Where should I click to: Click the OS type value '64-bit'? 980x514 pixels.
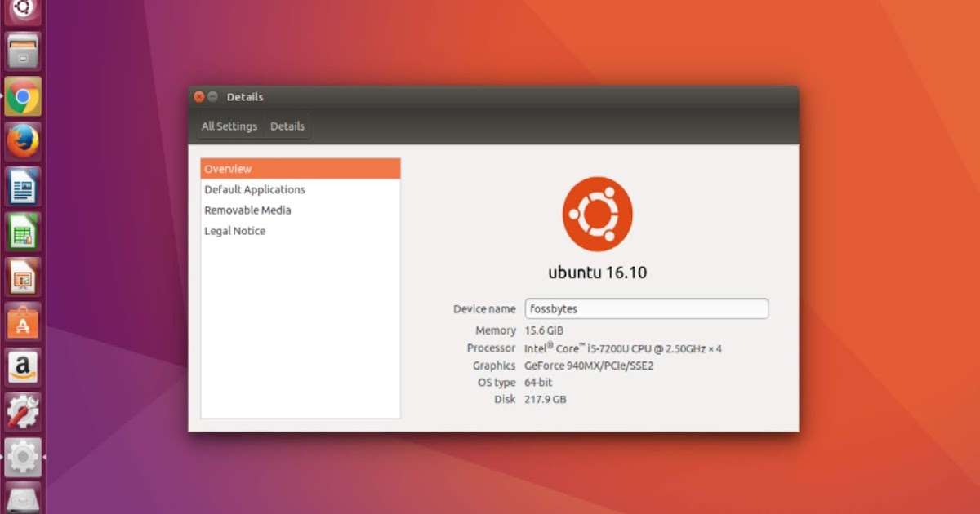[x=538, y=383]
